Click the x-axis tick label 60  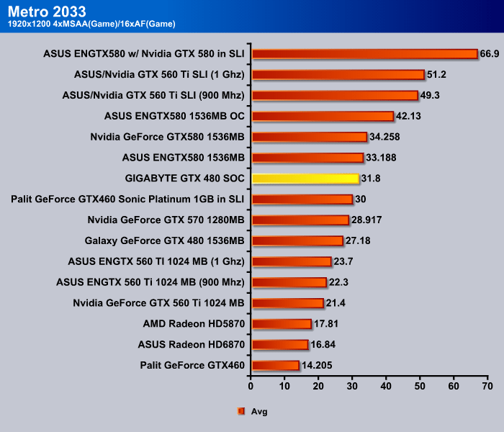pyautogui.click(x=454, y=386)
